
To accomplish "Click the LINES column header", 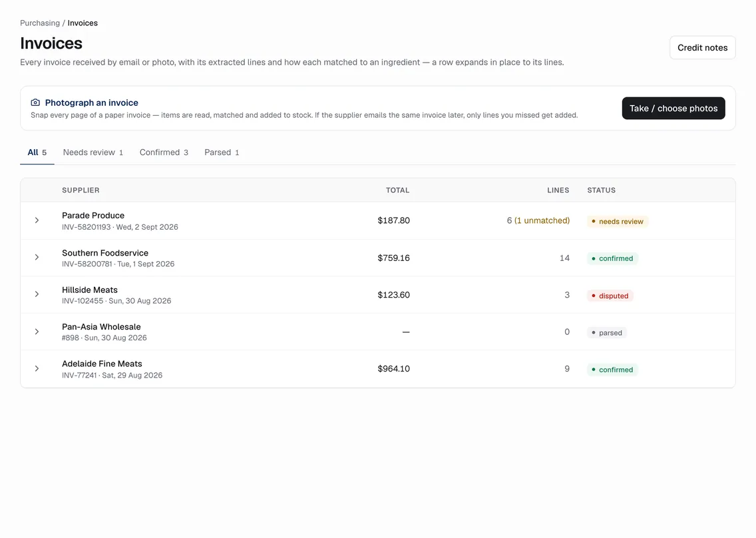I will click(x=558, y=190).
